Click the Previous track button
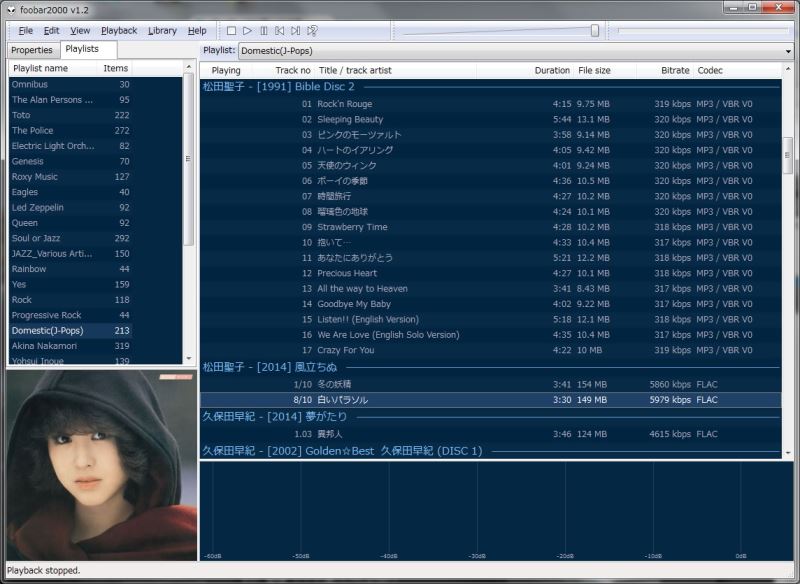The width and height of the screenshot is (800, 584). pyautogui.click(x=280, y=31)
